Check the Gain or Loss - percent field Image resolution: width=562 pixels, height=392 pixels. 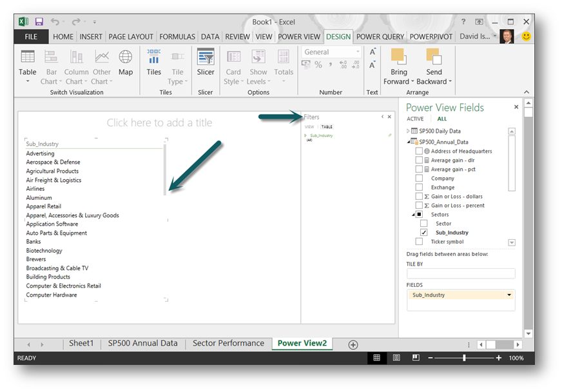coord(419,205)
